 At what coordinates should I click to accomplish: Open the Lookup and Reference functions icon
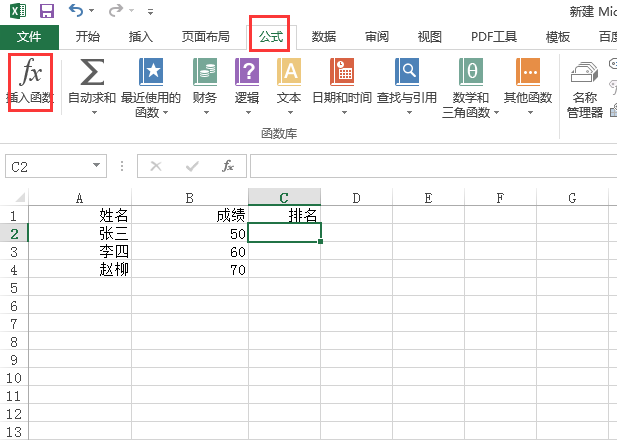407,72
